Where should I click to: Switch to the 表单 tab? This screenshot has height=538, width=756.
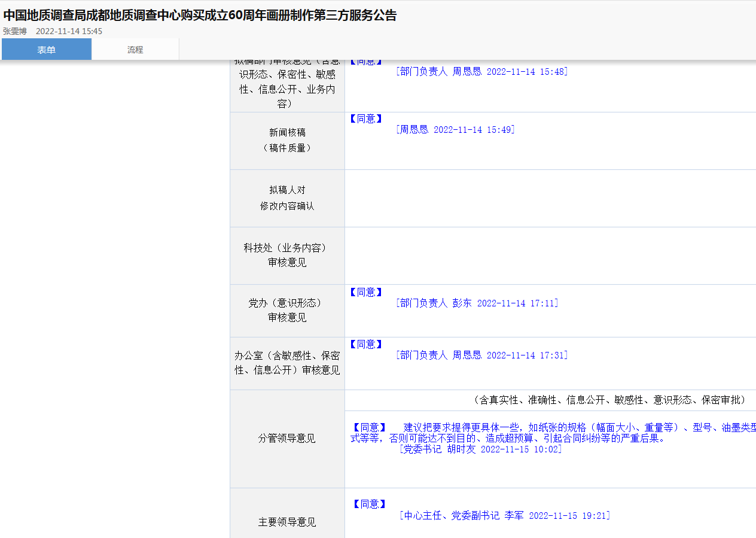click(46, 50)
